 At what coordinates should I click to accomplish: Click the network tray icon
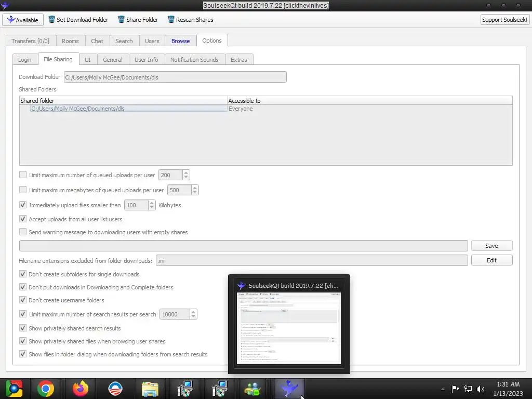[x=468, y=389]
